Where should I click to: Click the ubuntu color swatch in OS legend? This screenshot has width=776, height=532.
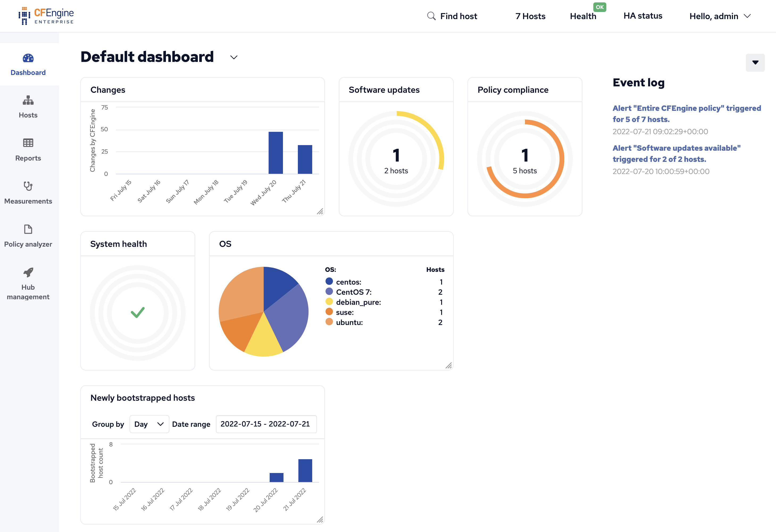pyautogui.click(x=329, y=322)
